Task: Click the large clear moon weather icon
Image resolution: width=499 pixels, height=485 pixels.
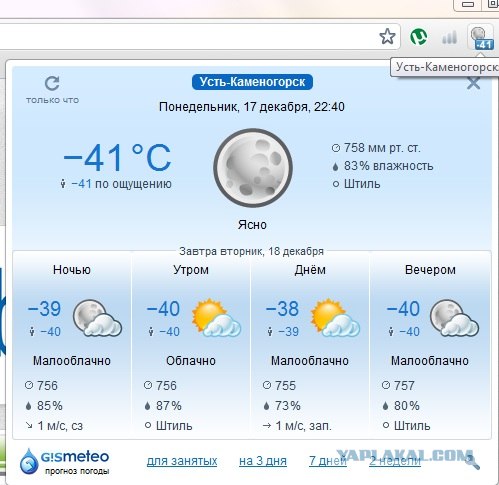Action: pyautogui.click(x=253, y=168)
